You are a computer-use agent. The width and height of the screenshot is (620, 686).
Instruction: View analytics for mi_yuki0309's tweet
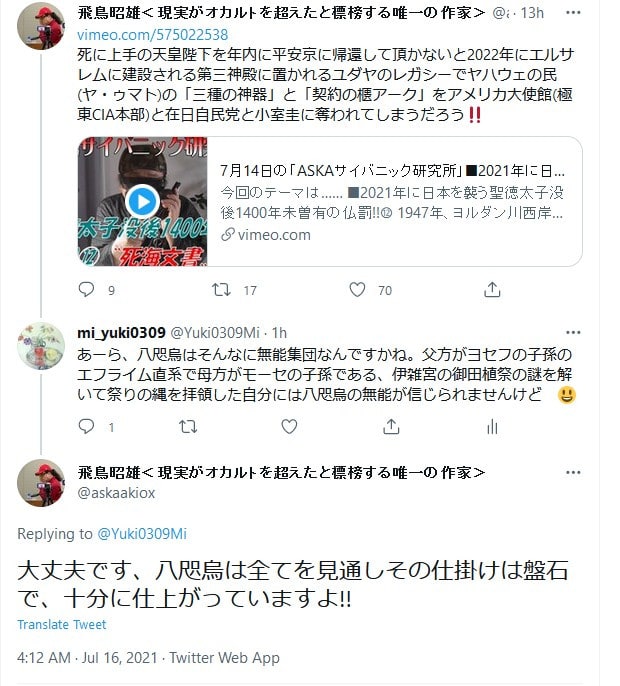[x=492, y=427]
